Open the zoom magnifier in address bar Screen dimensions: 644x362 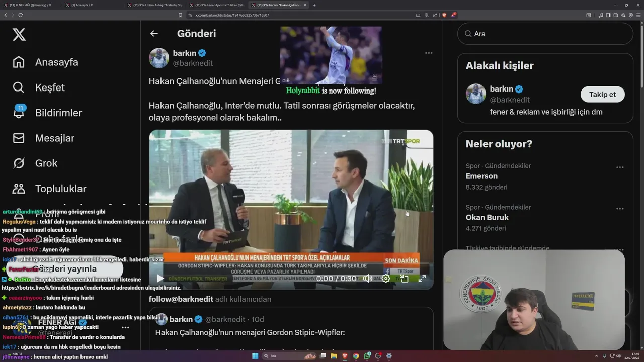point(427,15)
